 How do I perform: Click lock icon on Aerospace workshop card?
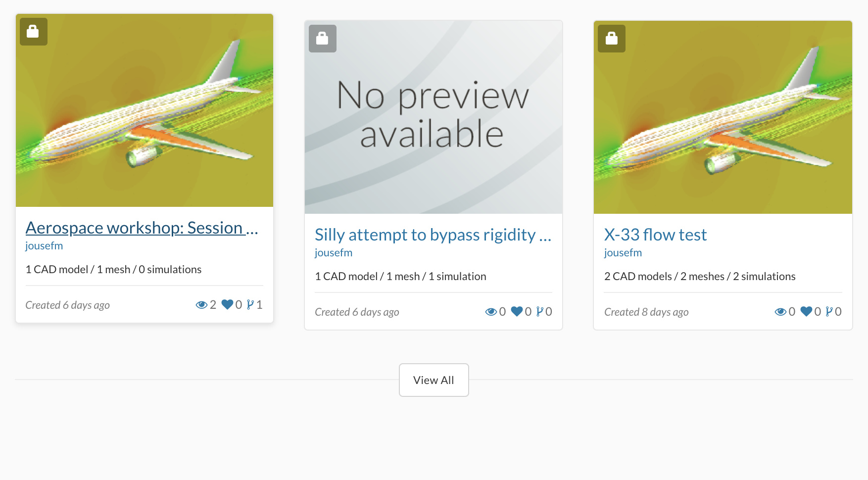tap(33, 32)
